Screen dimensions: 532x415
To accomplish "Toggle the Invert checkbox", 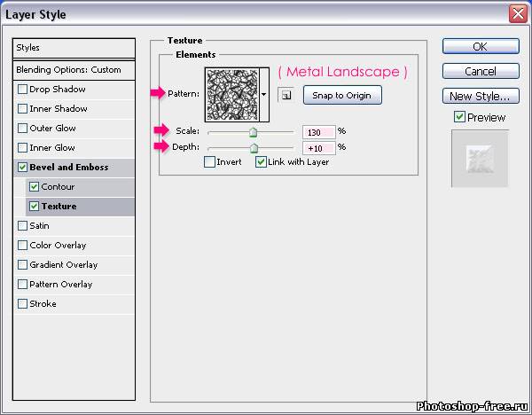I will pyautogui.click(x=209, y=162).
